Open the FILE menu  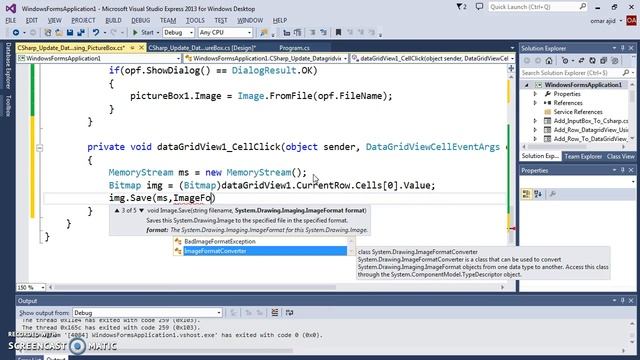click(x=11, y=20)
